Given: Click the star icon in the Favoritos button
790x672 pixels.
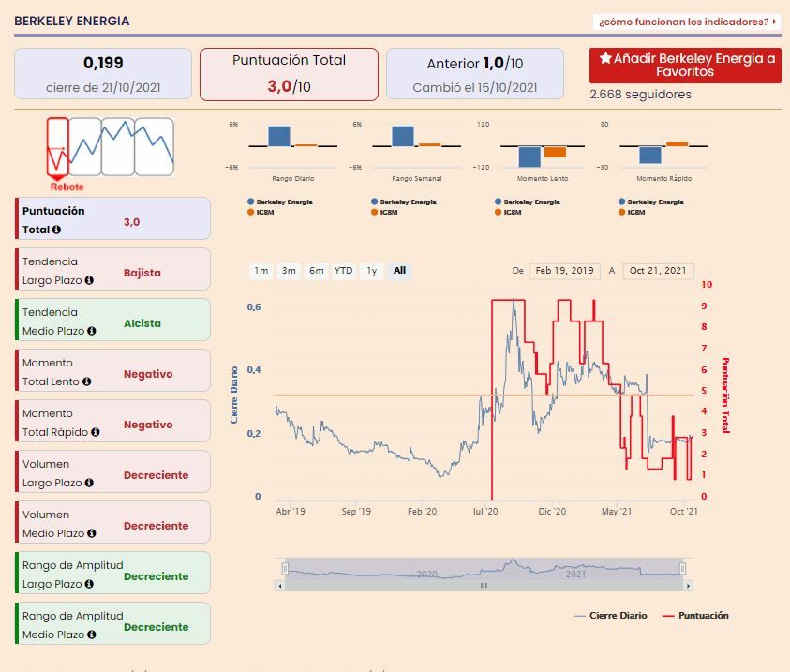Looking at the screenshot, I should (605, 58).
